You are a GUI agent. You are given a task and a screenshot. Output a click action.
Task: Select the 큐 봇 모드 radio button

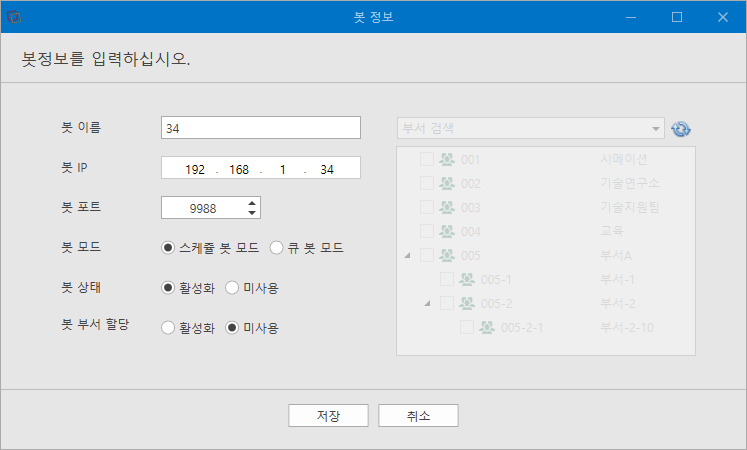(276, 248)
